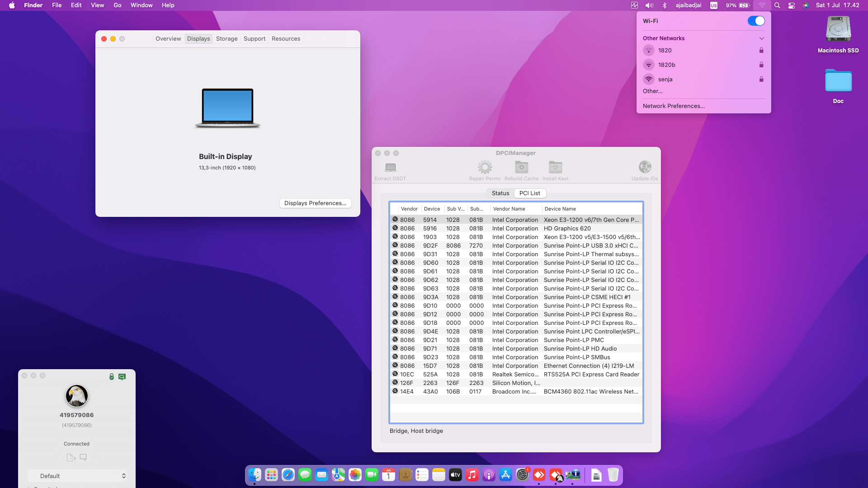
Task: Select the senja Wi-Fi network
Action: point(665,79)
